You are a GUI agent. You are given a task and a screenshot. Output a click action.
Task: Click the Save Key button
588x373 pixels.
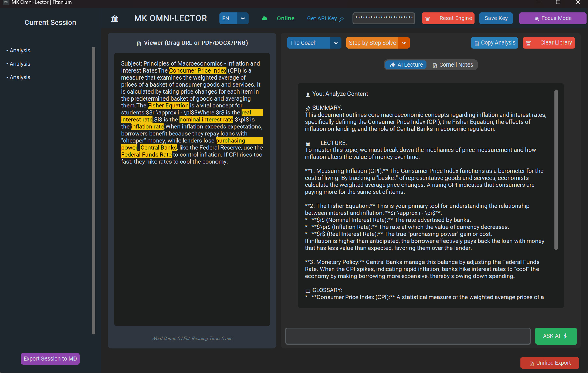[x=496, y=18]
